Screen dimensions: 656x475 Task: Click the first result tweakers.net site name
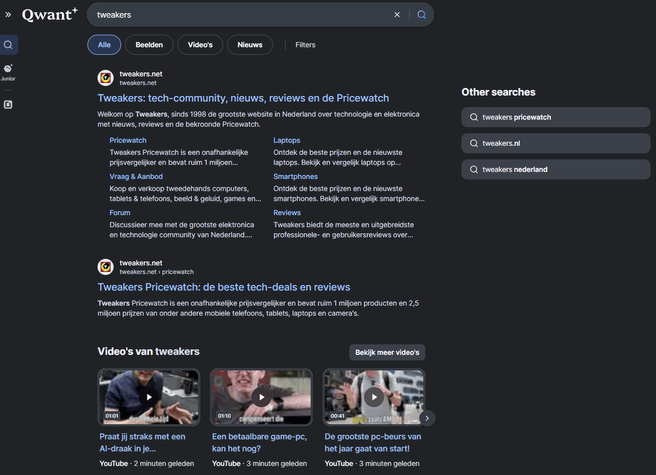141,74
